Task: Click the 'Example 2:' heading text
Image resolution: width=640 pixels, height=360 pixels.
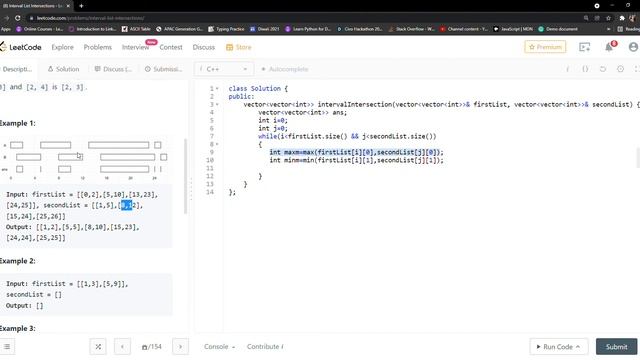Action: [x=18, y=261]
